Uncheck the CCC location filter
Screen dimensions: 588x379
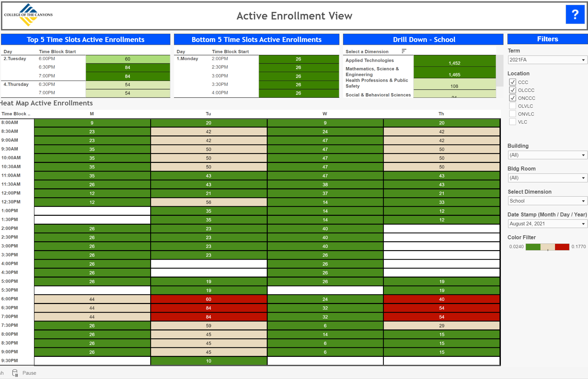click(x=512, y=82)
